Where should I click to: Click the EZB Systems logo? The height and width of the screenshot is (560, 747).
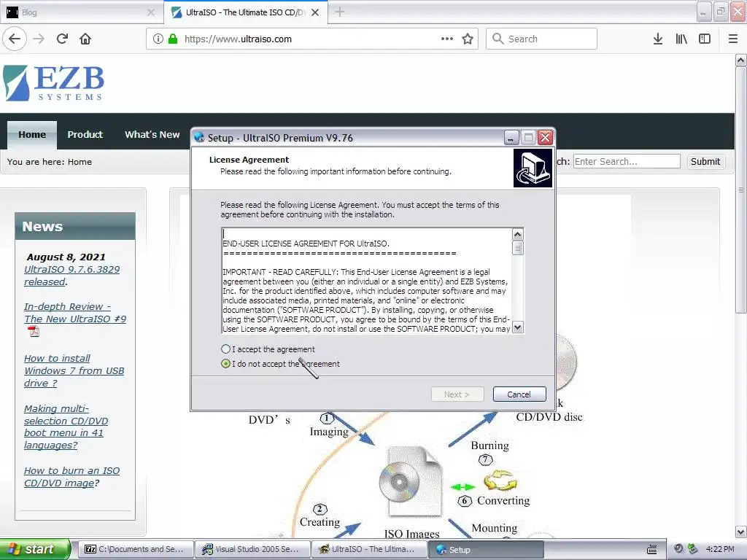54,83
